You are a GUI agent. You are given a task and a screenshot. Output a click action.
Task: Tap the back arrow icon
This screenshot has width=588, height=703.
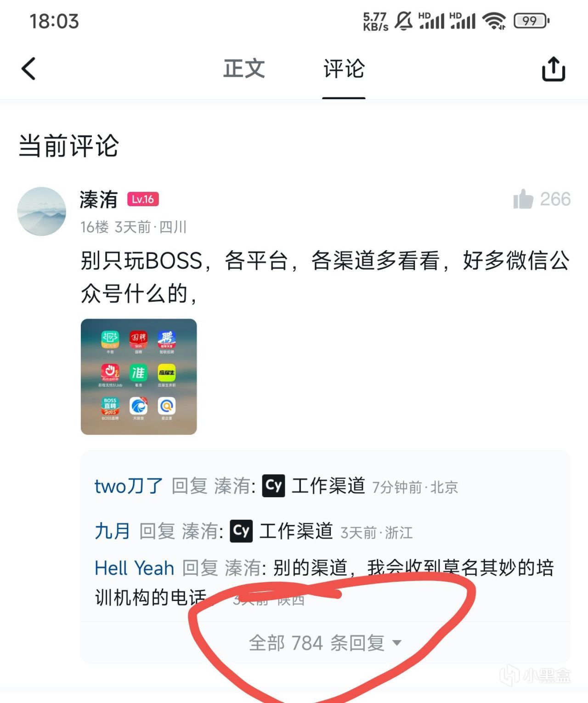29,69
